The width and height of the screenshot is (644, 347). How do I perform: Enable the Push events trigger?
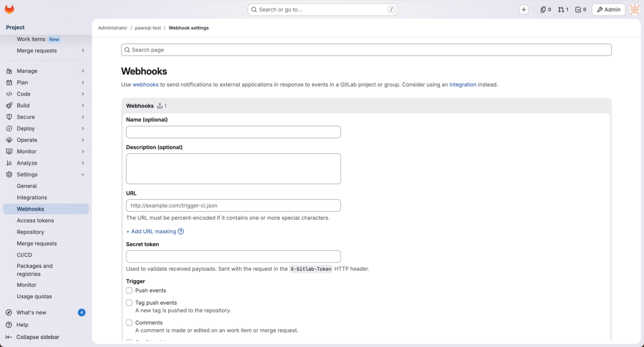[129, 290]
